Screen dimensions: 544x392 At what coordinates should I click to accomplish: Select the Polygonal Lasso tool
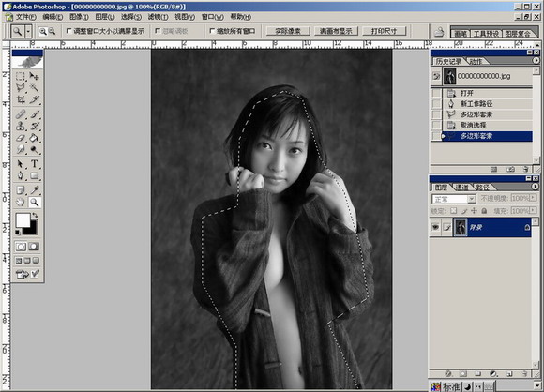pyautogui.click(x=21, y=88)
